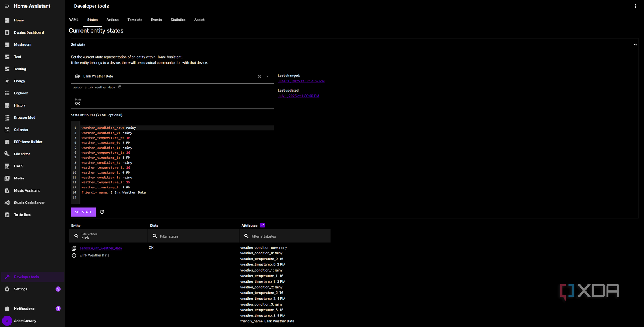Refresh state with the reload icon
The image size is (644, 327).
coord(102,212)
